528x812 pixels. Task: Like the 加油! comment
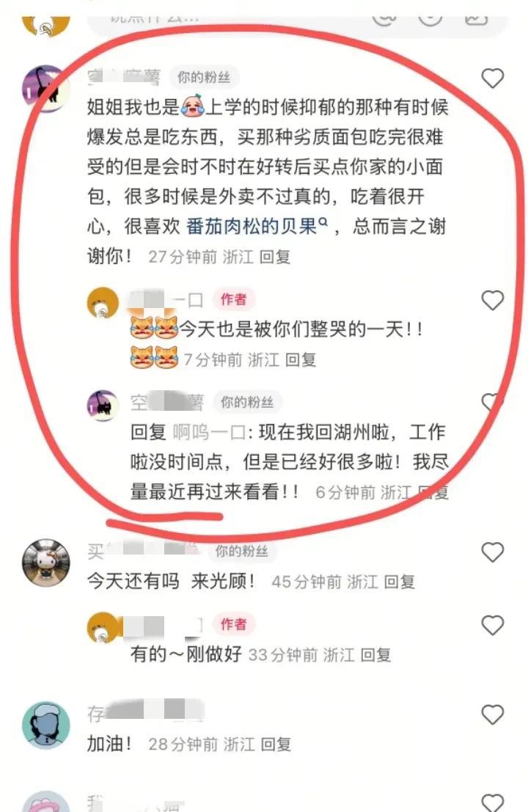(x=492, y=714)
